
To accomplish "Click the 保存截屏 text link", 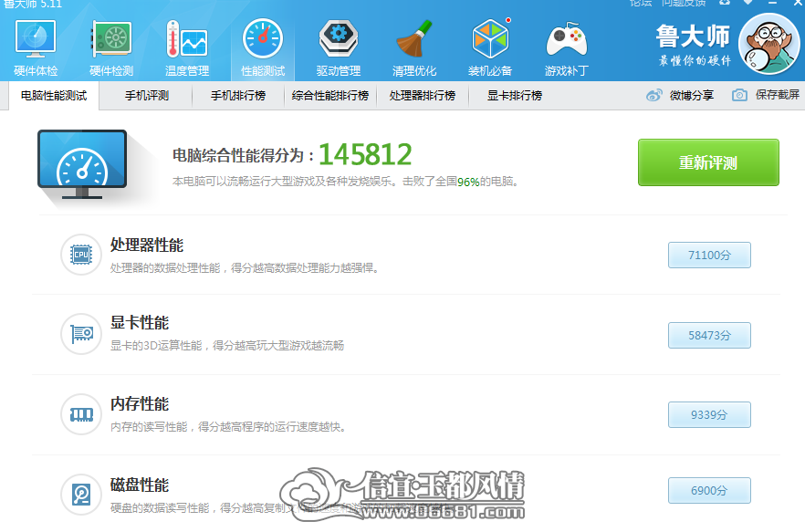I will point(778,95).
